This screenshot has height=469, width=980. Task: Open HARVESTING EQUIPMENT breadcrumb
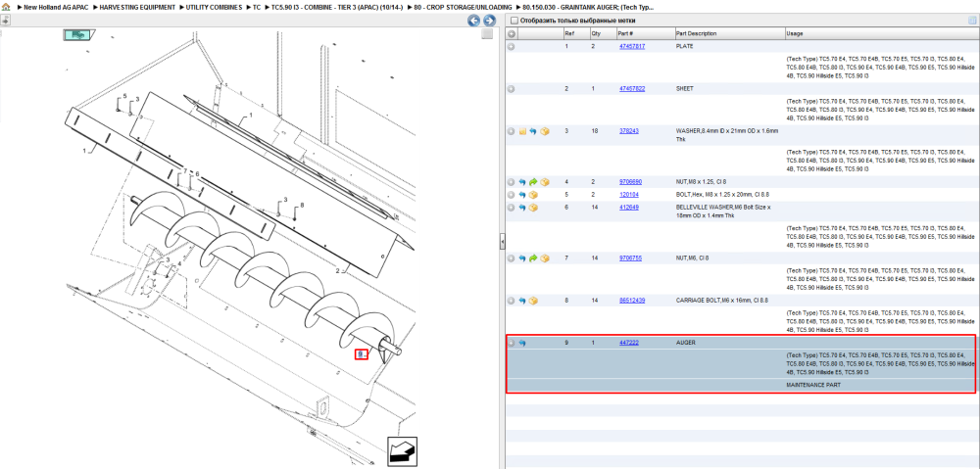pyautogui.click(x=137, y=7)
